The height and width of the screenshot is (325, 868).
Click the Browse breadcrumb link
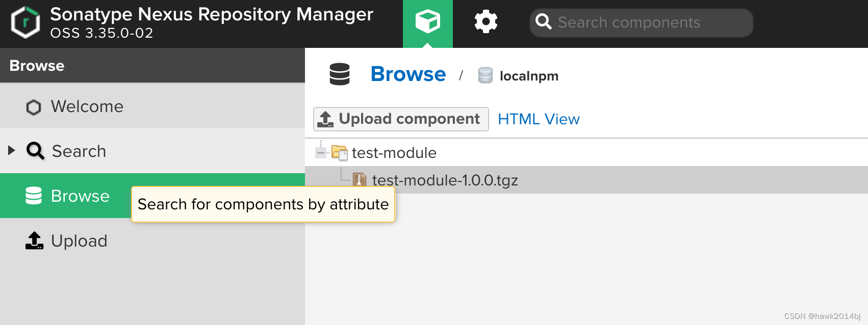click(x=408, y=74)
